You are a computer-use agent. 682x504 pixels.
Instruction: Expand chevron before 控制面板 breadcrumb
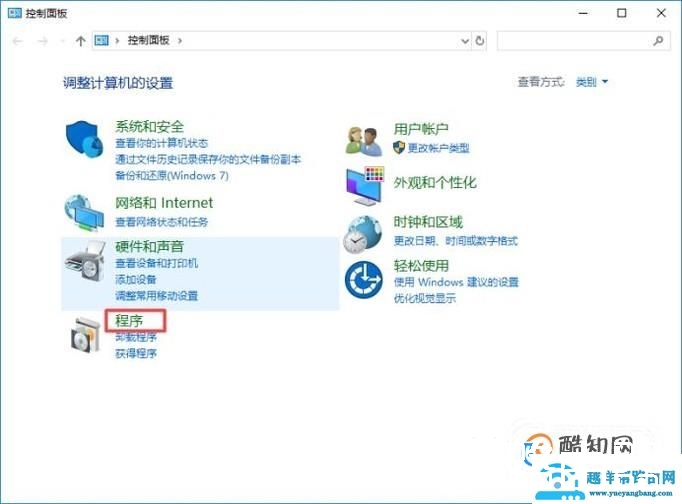point(117,41)
